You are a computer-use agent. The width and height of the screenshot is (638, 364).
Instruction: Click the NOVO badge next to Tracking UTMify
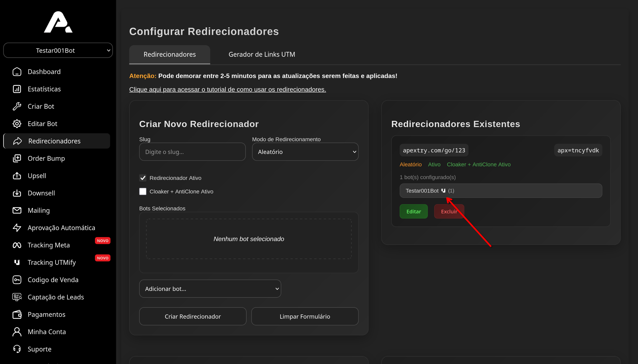coord(102,258)
